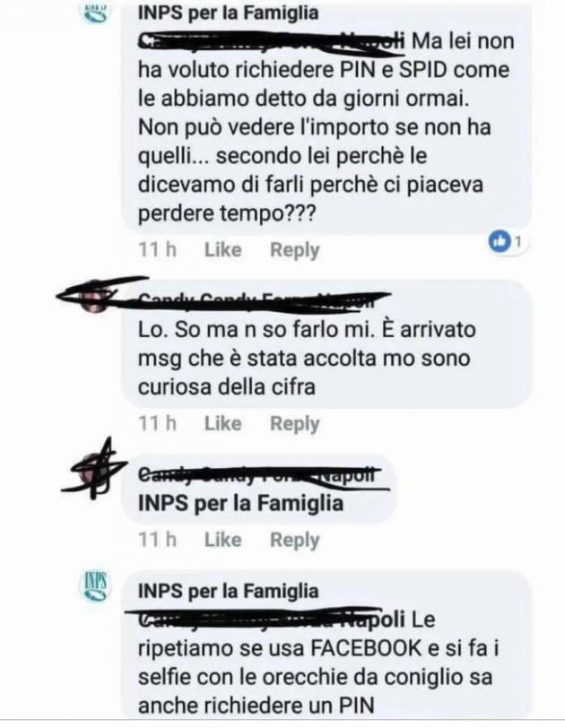Open the '11 h' timestamp of the third comment
Screen dimensions: 565x728
click(x=157, y=540)
